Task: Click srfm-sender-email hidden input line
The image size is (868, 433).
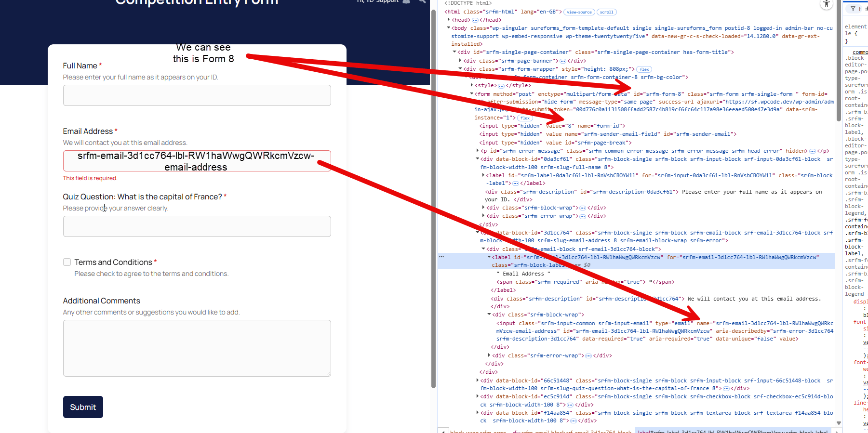Action: click(x=608, y=134)
